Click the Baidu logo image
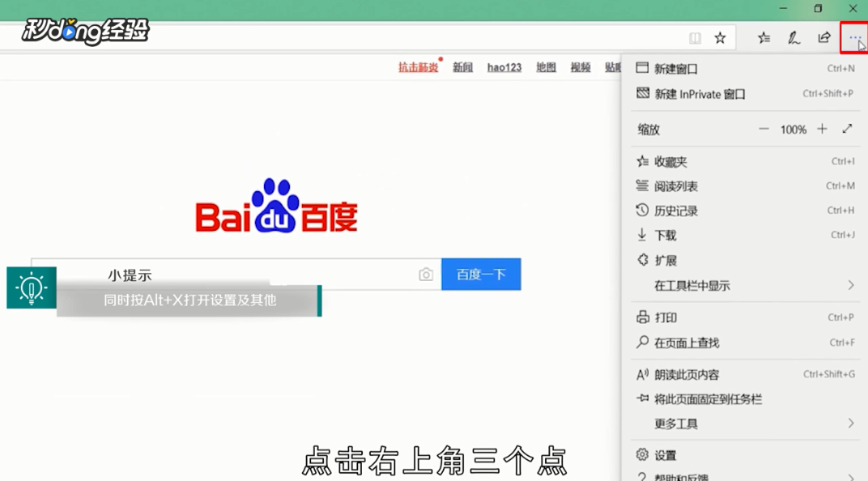868x481 pixels. pos(276,206)
